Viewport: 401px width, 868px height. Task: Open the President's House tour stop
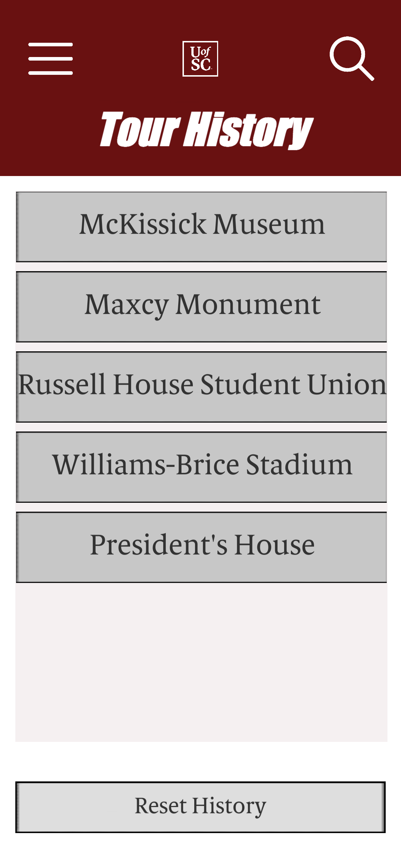[x=201, y=547]
